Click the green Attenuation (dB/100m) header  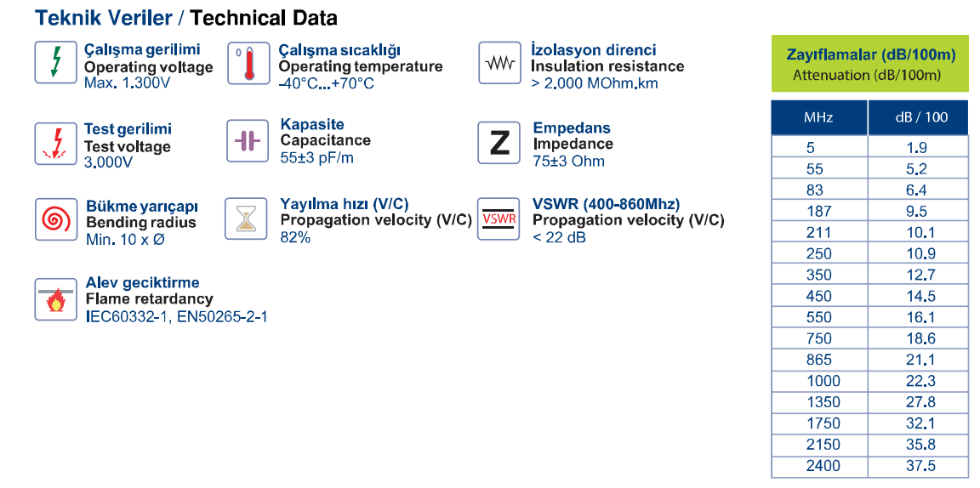[870, 64]
